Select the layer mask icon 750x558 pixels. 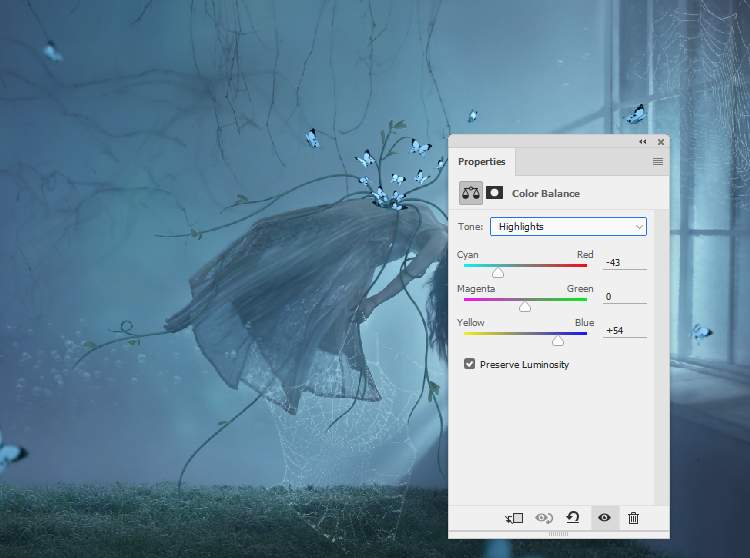(x=494, y=193)
